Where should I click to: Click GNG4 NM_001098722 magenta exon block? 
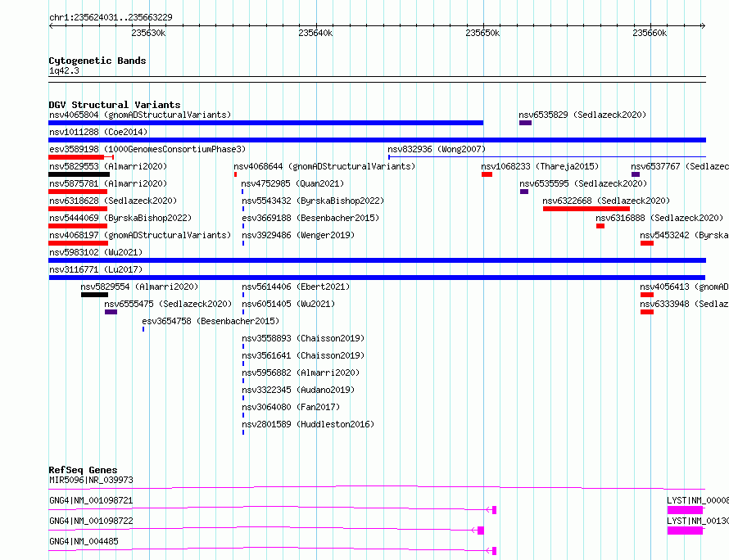[x=481, y=531]
